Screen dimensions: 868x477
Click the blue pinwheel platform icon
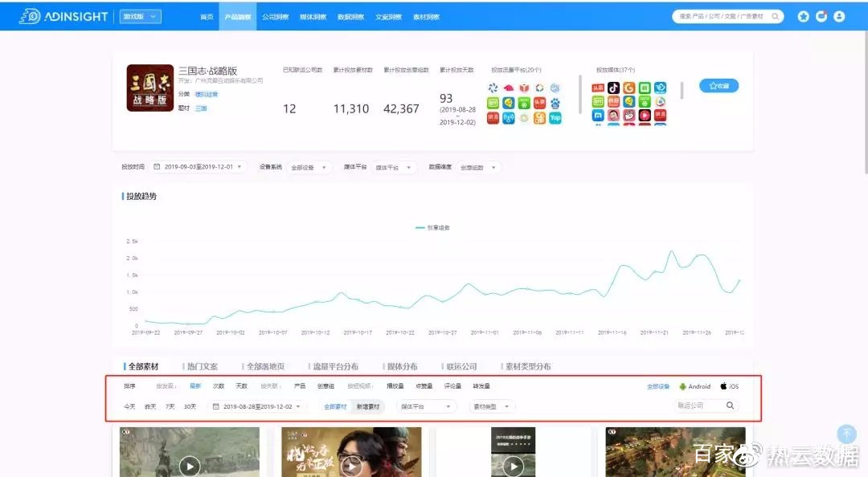[x=493, y=88]
